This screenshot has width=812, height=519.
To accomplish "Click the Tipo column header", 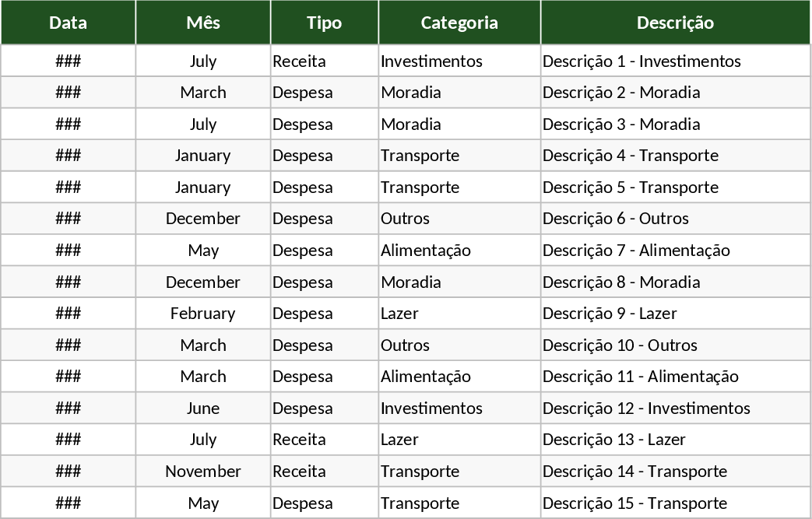I will (324, 23).
